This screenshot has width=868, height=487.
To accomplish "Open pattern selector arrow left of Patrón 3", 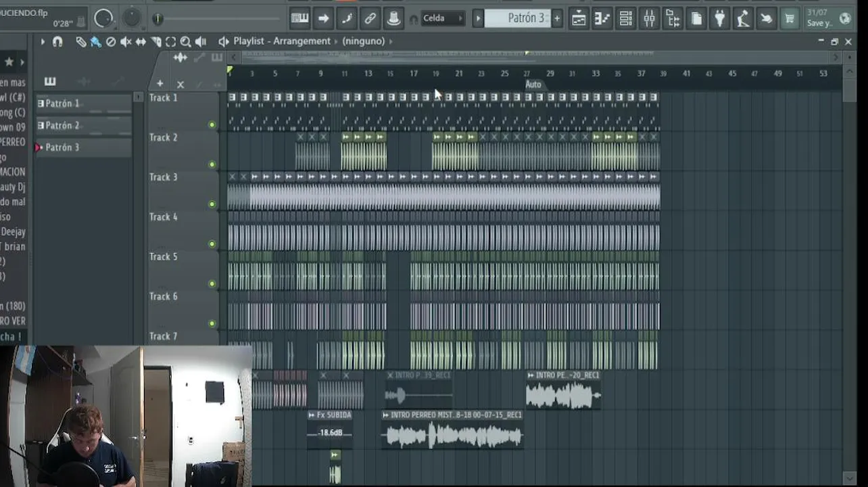I will [478, 19].
